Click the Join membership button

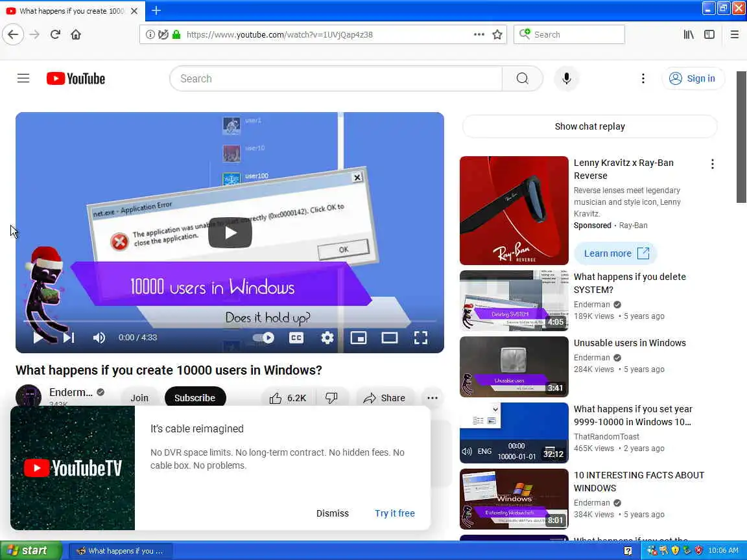pyautogui.click(x=139, y=397)
